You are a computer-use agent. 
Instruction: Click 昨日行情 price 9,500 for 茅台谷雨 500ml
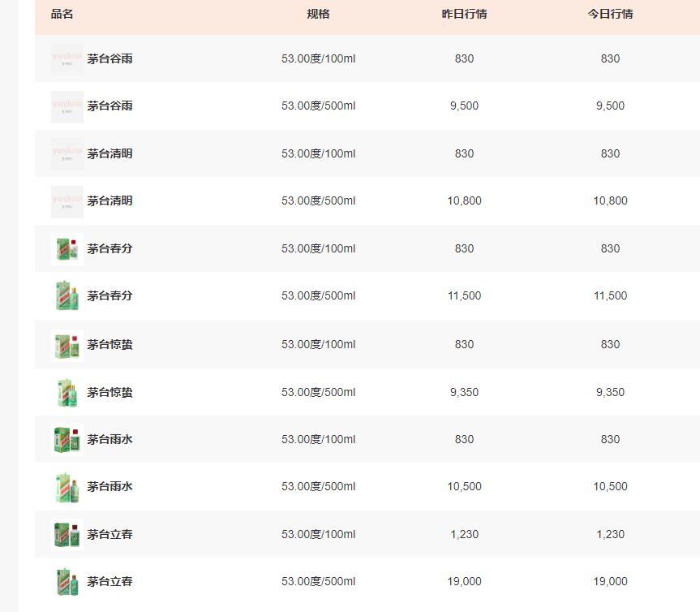[x=464, y=106]
